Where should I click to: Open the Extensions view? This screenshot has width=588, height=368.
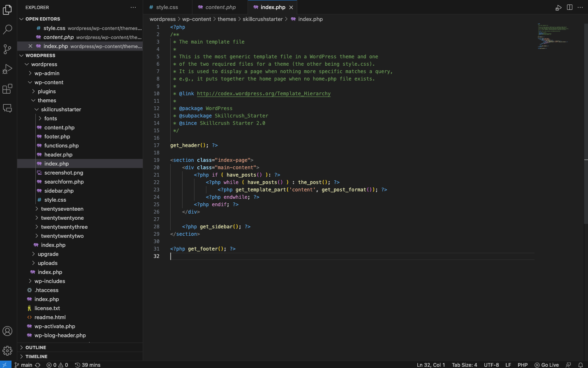(x=7, y=89)
